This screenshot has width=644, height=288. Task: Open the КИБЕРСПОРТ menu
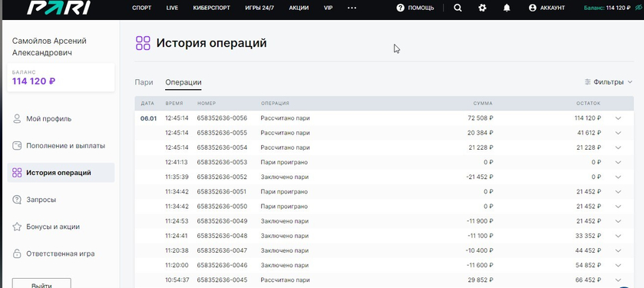212,8
